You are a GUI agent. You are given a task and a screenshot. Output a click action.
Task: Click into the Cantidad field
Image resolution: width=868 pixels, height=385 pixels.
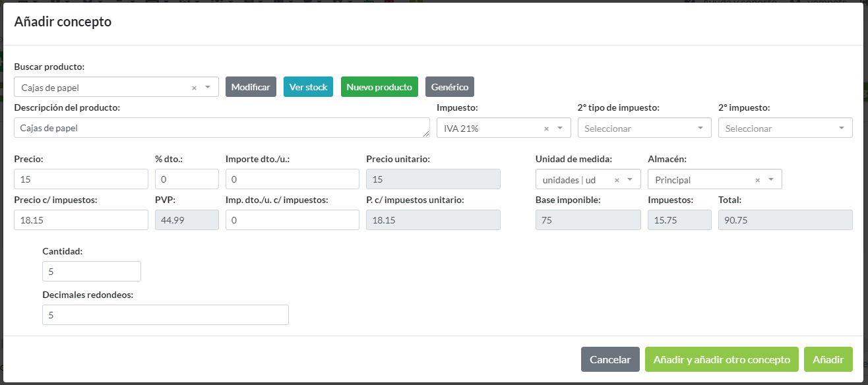click(x=91, y=272)
